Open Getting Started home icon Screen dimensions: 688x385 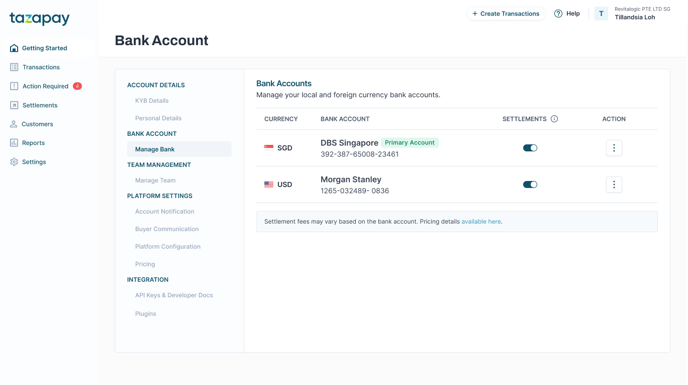pos(14,48)
